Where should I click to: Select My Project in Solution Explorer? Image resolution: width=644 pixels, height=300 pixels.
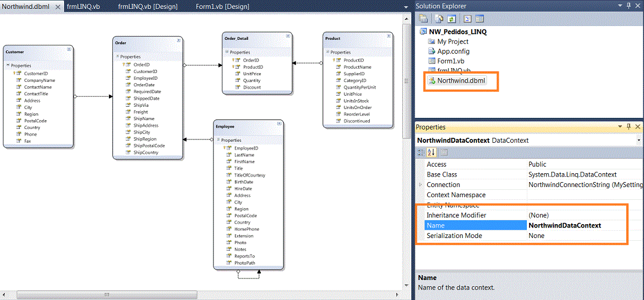pyautogui.click(x=453, y=42)
